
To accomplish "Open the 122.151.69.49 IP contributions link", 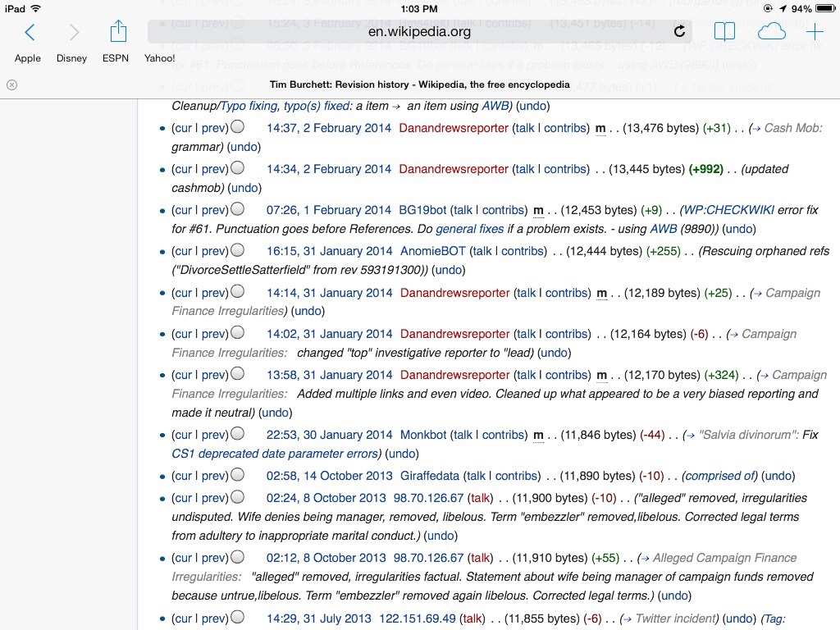I will tap(418, 619).
